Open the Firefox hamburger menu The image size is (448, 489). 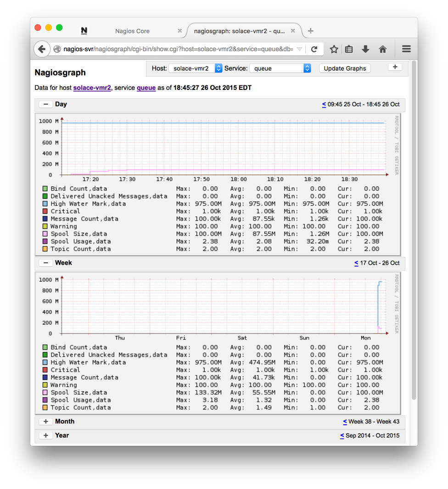tap(406, 49)
